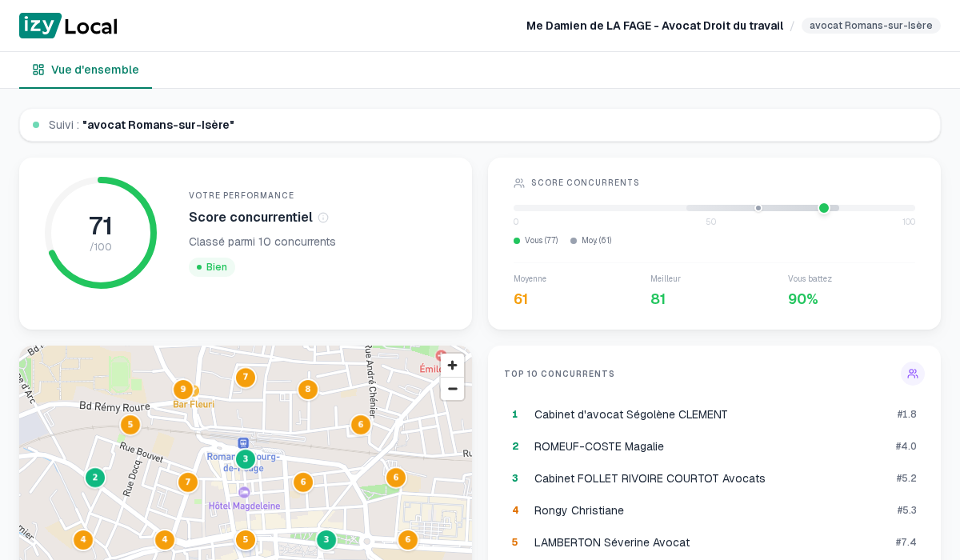
Task: Zoom out on the map
Action: 452,389
